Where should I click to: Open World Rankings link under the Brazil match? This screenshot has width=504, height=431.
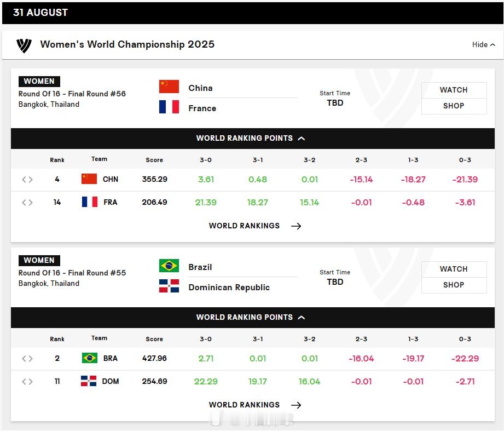click(x=244, y=405)
